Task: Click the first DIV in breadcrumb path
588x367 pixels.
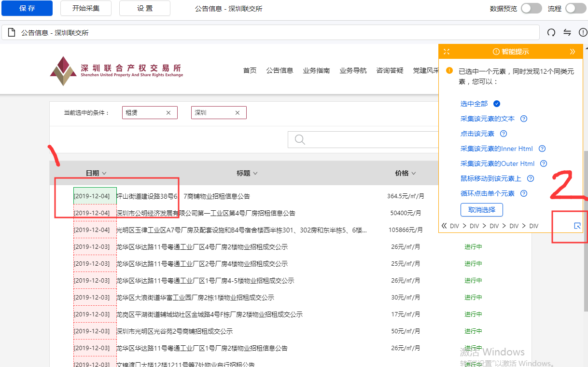Action: [454, 226]
